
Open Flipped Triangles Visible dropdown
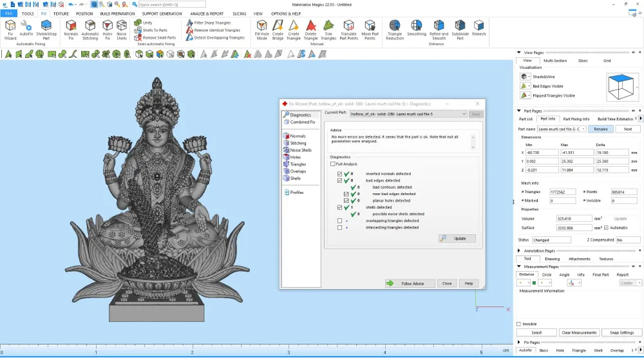pos(529,96)
